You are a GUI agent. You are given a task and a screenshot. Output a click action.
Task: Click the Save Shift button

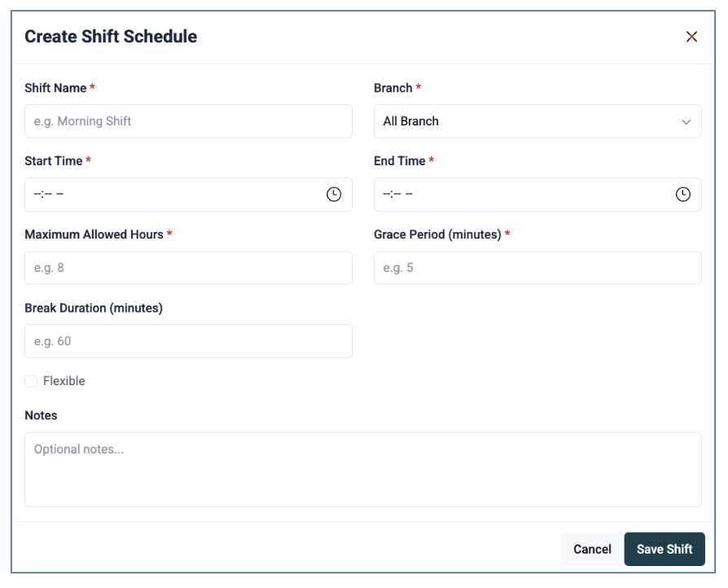(x=664, y=549)
